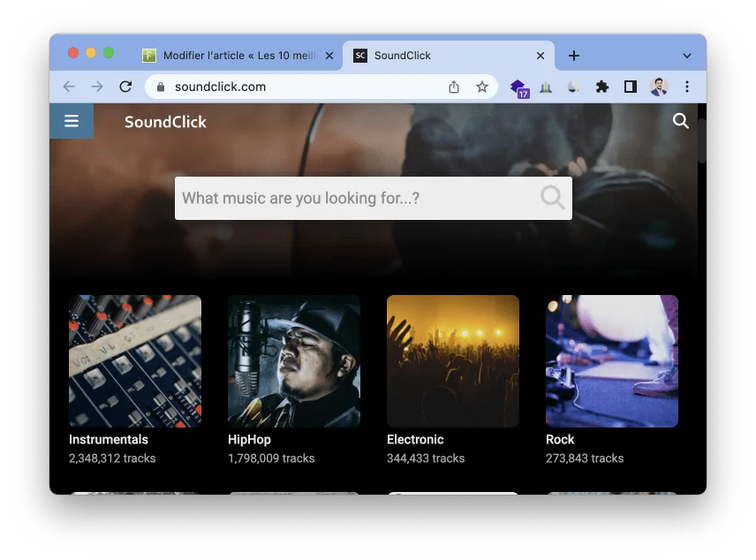Expand the tab search chevron
The height and width of the screenshot is (560, 756).
point(687,56)
